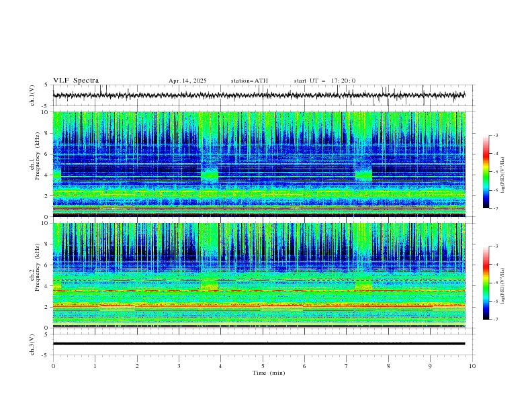The height and width of the screenshot is (411, 532).
Task: Click the ch.1(V) waveform axis label
Action: click(x=32, y=95)
